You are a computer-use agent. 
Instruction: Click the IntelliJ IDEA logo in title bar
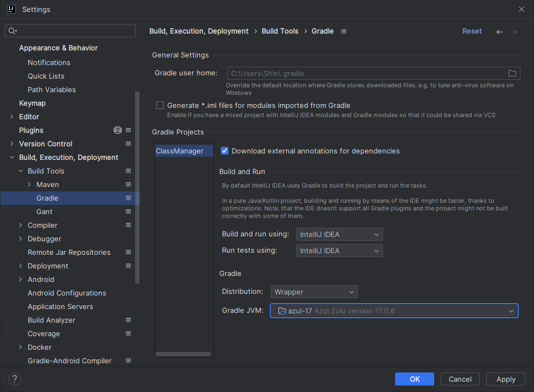(x=11, y=9)
